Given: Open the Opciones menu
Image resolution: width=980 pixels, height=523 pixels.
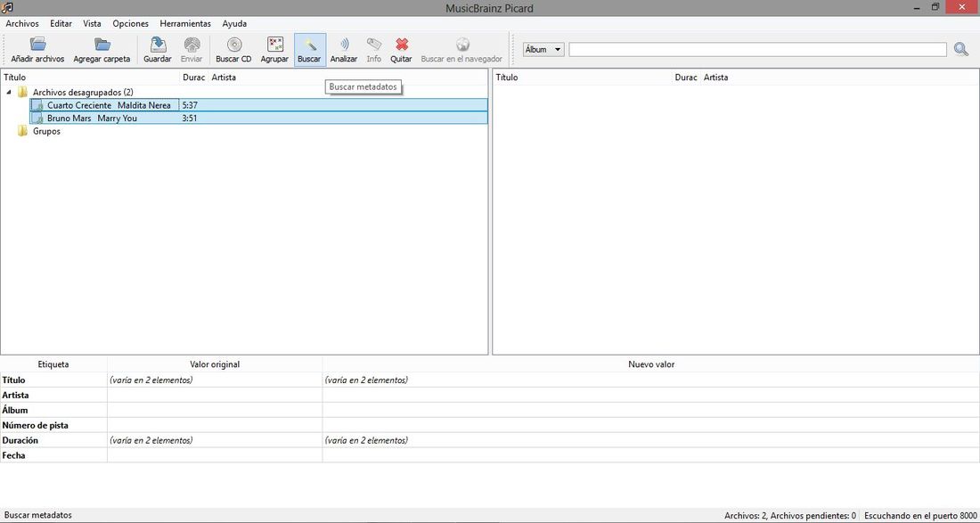Looking at the screenshot, I should pos(131,24).
